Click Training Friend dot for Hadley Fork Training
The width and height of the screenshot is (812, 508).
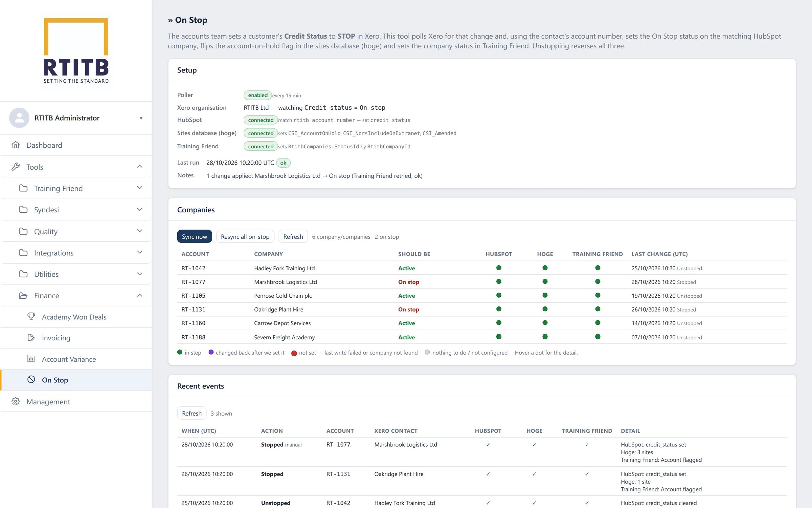[597, 268]
